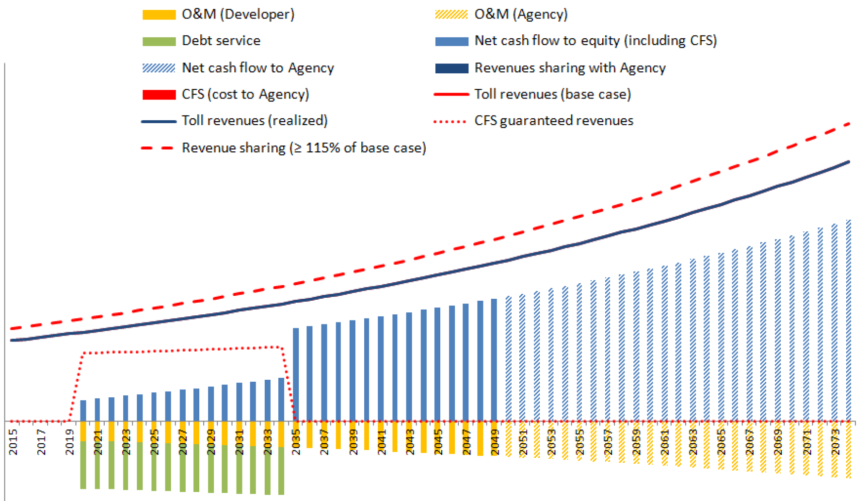This screenshot has height=501, width=868.
Task: Click the CFS guaranteed revenues dotted sample
Action: click(x=450, y=121)
